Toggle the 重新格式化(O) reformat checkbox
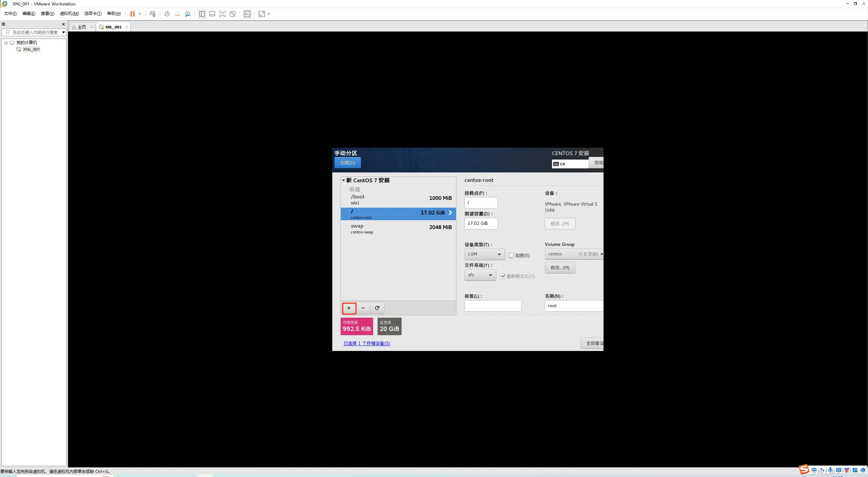 [502, 276]
